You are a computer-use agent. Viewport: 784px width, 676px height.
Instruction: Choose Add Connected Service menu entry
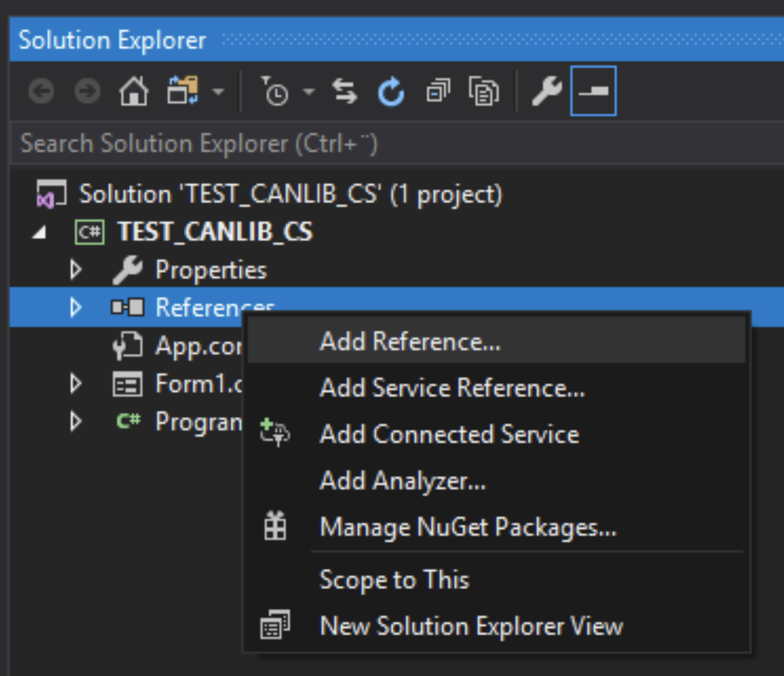(496, 434)
